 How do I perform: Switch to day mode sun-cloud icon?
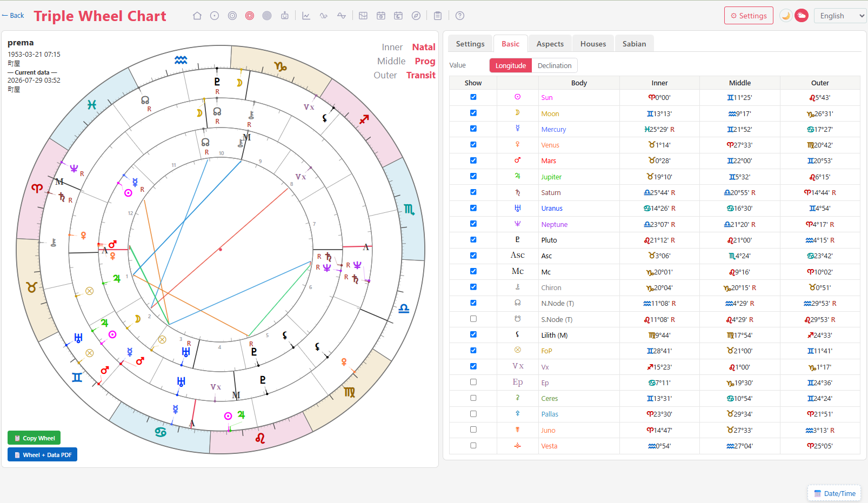point(802,16)
